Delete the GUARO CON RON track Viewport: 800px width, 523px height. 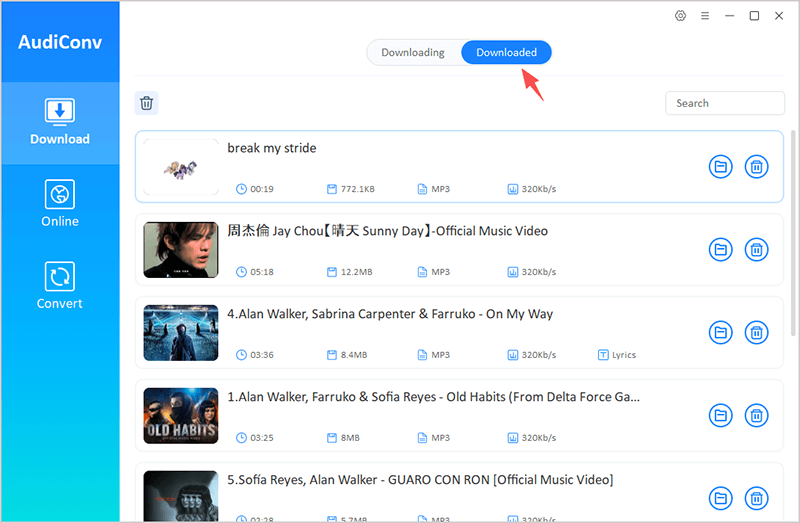756,499
